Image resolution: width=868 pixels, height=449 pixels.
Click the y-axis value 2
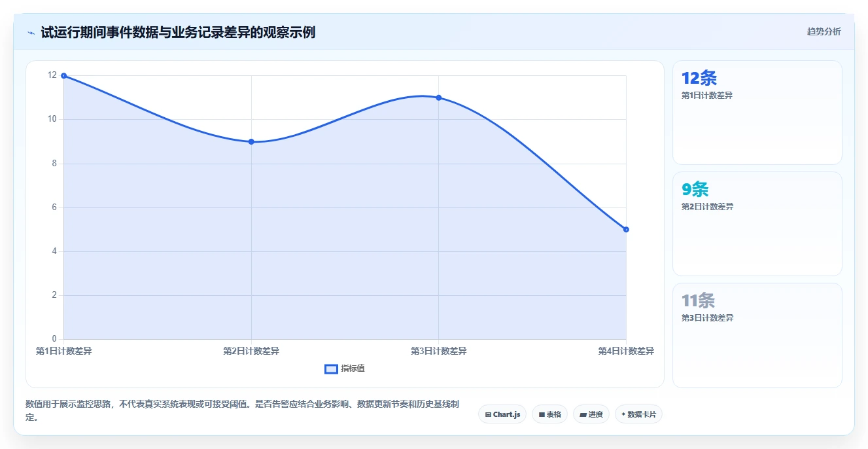54,295
